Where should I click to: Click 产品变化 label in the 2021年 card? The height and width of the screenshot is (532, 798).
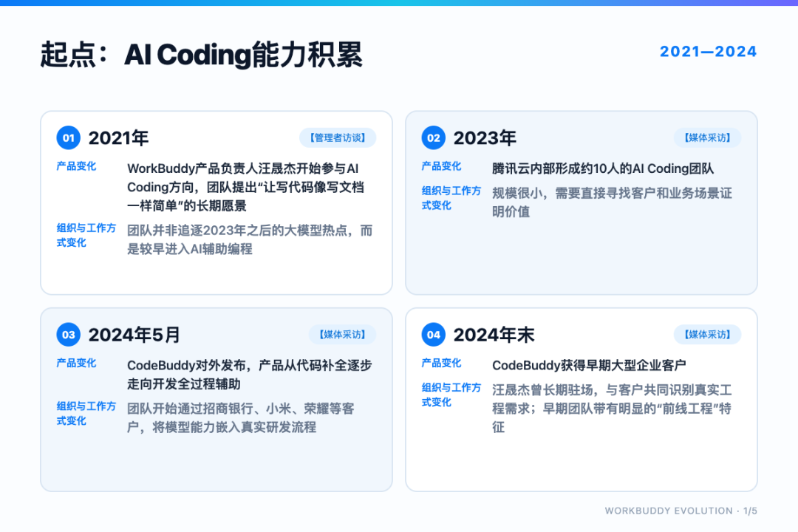coord(76,166)
